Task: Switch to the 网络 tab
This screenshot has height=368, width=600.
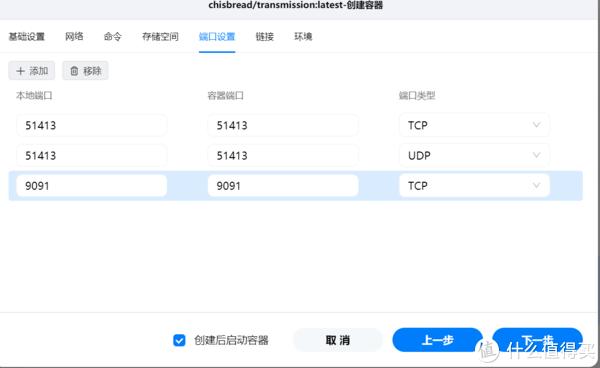Action: point(74,37)
